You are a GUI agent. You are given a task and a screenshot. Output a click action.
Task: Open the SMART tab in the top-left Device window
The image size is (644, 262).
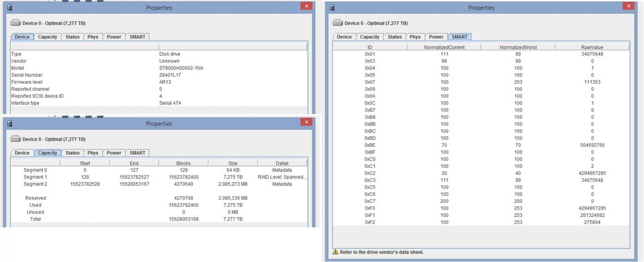point(138,37)
